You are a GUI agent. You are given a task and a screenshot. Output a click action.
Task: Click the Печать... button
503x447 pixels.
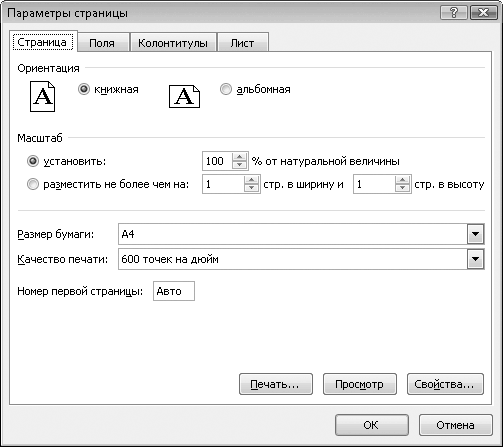[276, 384]
